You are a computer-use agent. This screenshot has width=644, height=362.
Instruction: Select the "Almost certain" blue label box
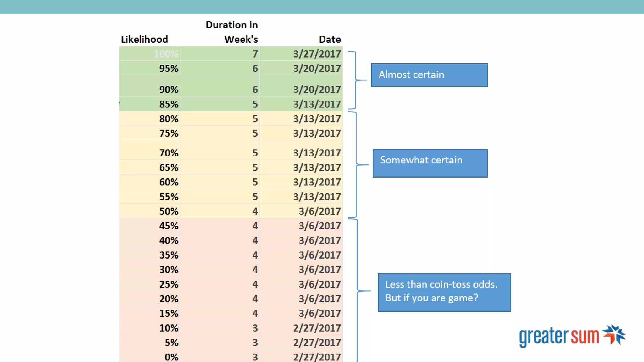pyautogui.click(x=429, y=75)
